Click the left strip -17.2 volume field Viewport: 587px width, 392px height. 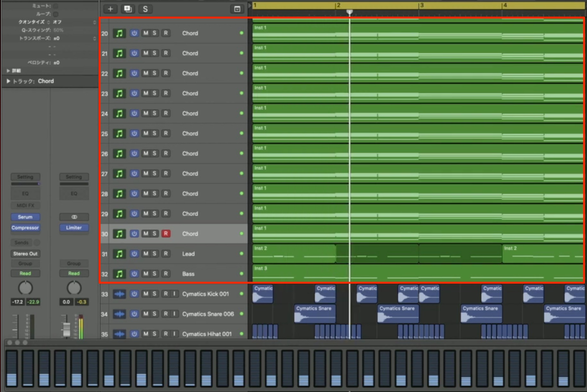18,302
